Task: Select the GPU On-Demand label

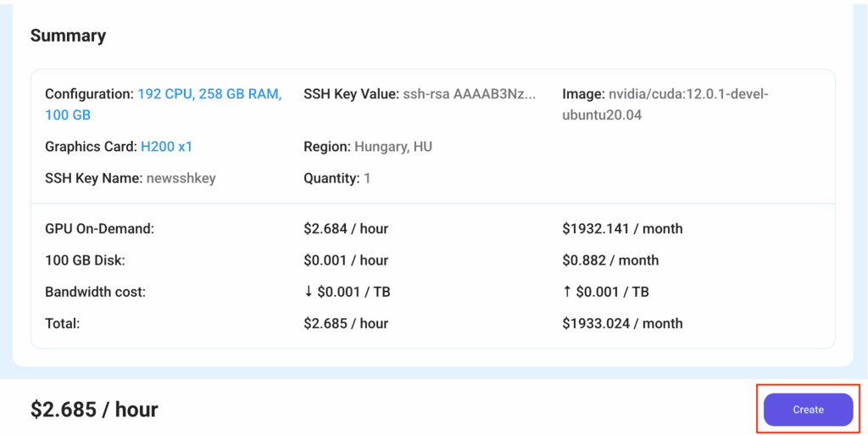Action: pos(100,228)
